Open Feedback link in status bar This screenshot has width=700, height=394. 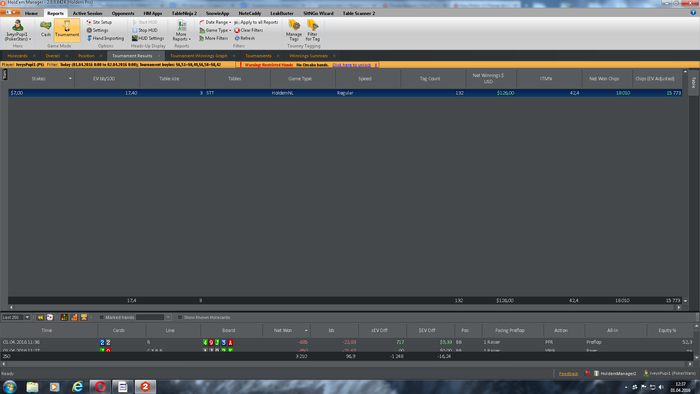[x=568, y=373]
